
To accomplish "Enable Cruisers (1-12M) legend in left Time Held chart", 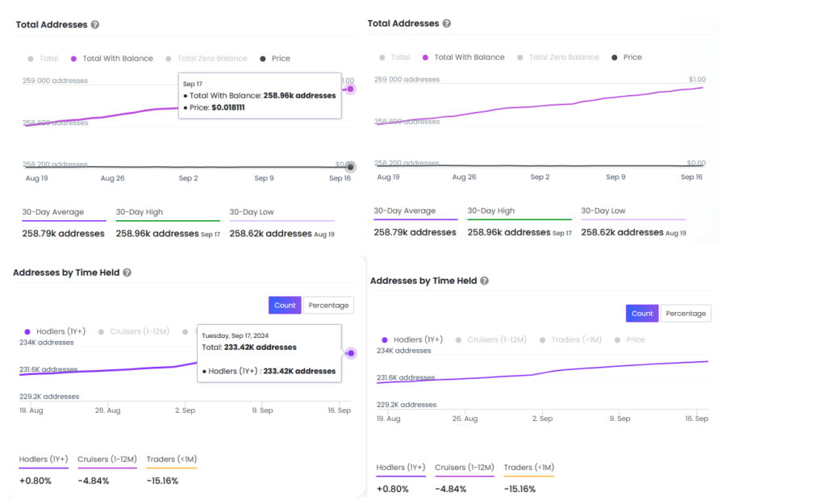I will tap(134, 331).
